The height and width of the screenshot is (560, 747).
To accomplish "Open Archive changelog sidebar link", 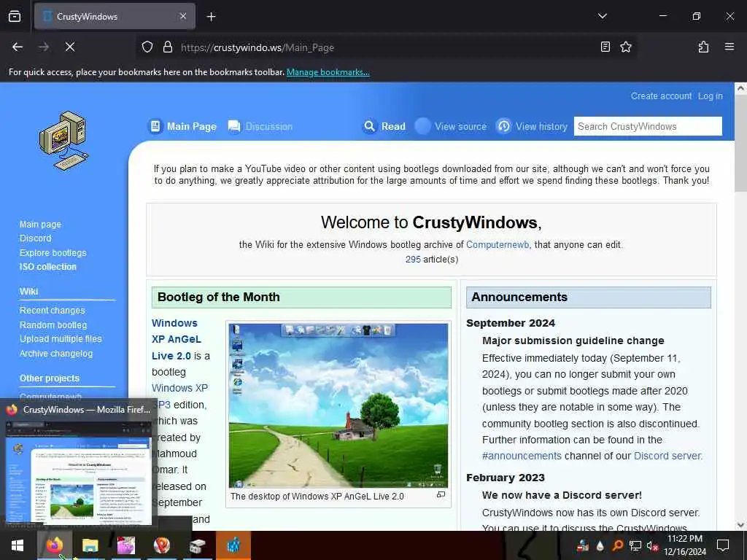I will point(55,354).
